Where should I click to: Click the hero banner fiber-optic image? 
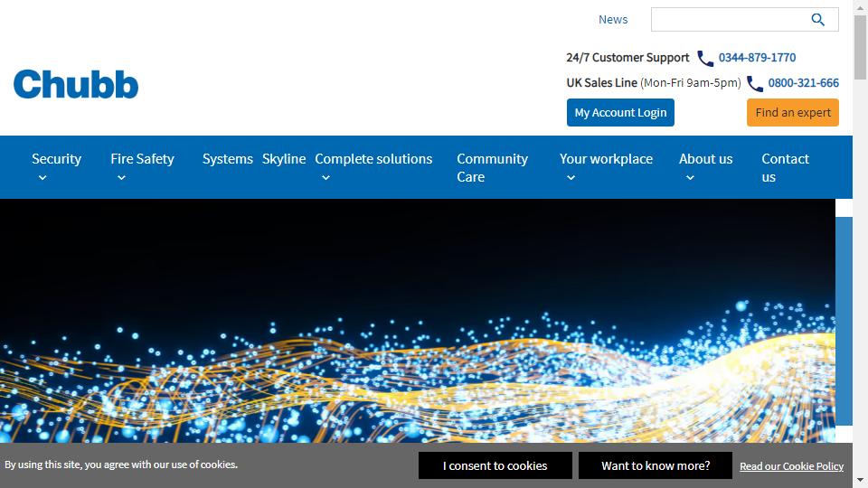[x=418, y=321]
